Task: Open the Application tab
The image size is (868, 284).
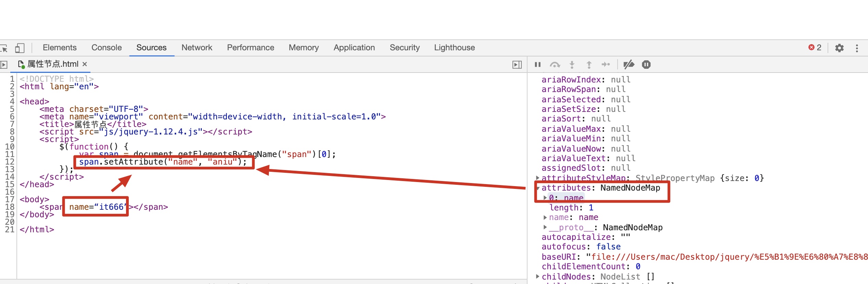Action: [x=354, y=48]
